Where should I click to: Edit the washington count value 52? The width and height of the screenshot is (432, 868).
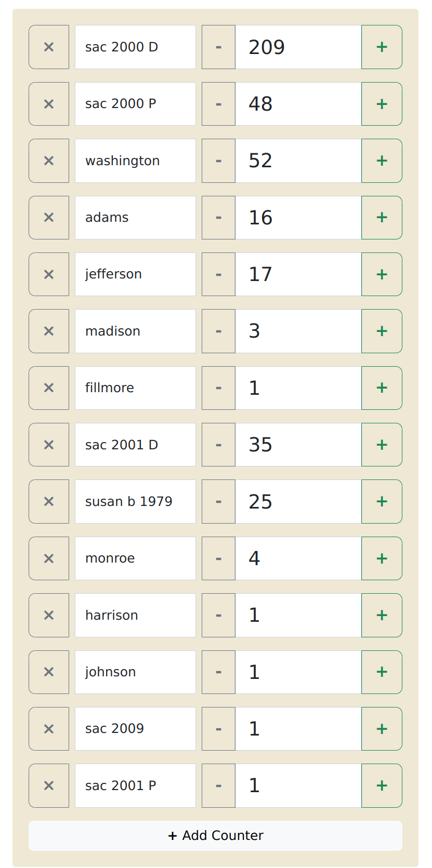pos(298,161)
